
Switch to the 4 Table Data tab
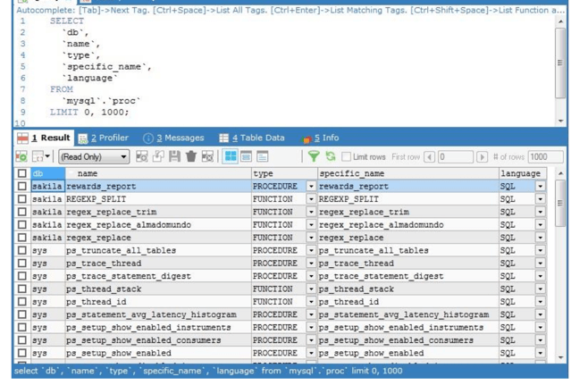tap(252, 138)
